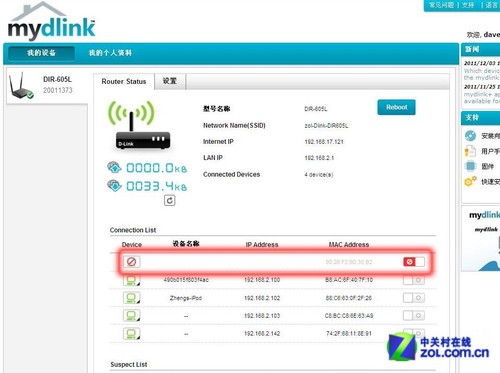Open the news item dated 2011/12/03
Screen dimensions: 500x373
(482, 71)
